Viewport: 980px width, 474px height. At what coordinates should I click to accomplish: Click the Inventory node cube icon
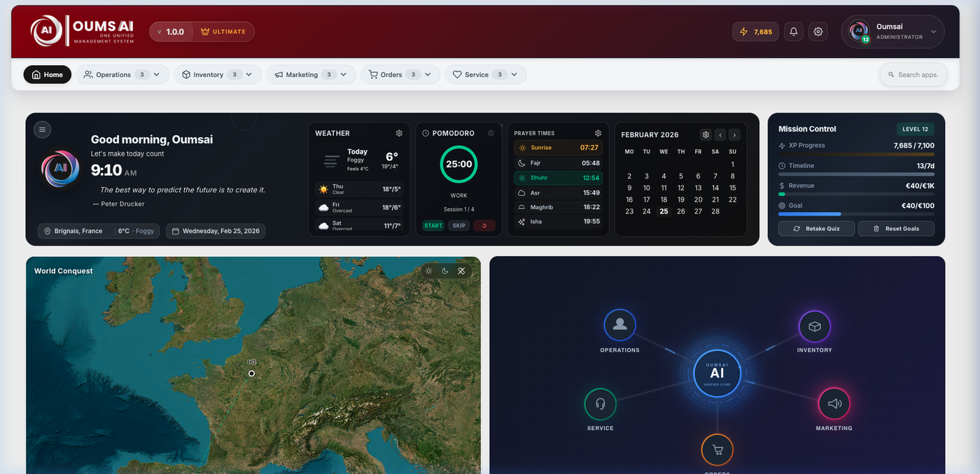[x=815, y=326]
